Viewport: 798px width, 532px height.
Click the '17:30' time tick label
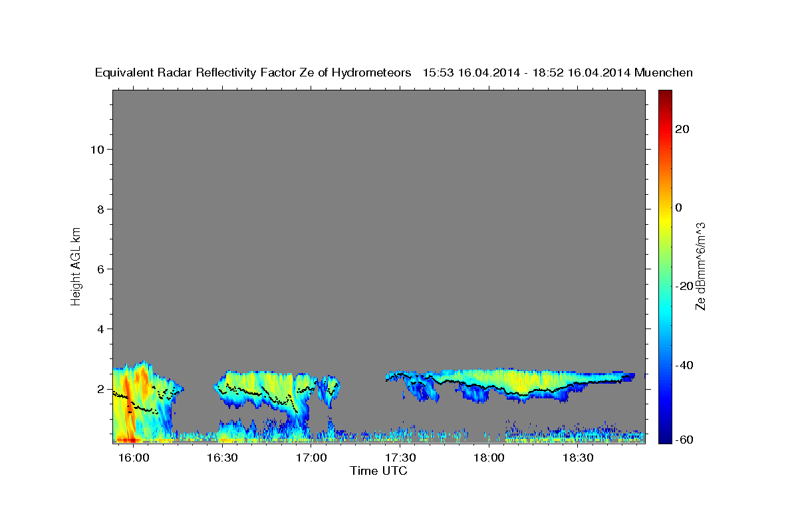click(400, 458)
